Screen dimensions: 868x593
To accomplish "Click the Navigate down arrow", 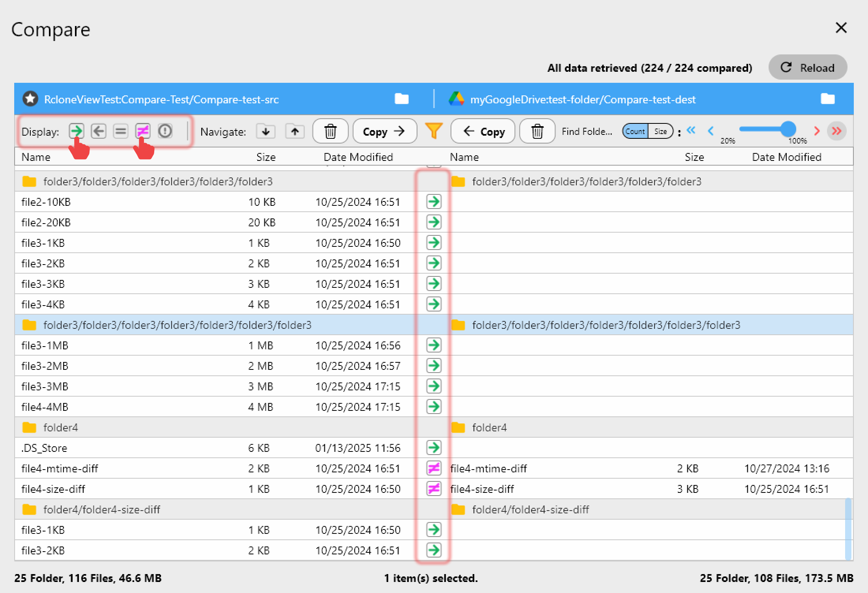I will 266,131.
